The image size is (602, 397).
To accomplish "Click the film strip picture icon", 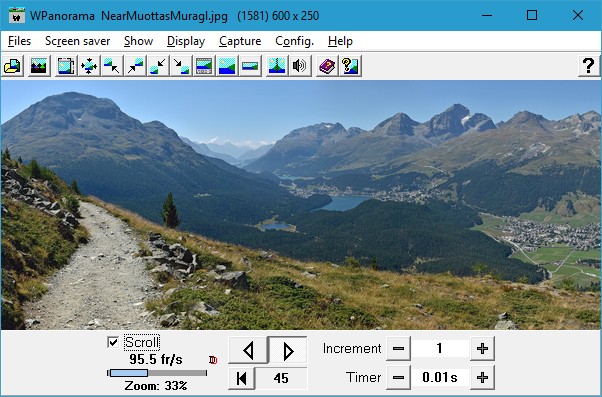I will [x=66, y=66].
